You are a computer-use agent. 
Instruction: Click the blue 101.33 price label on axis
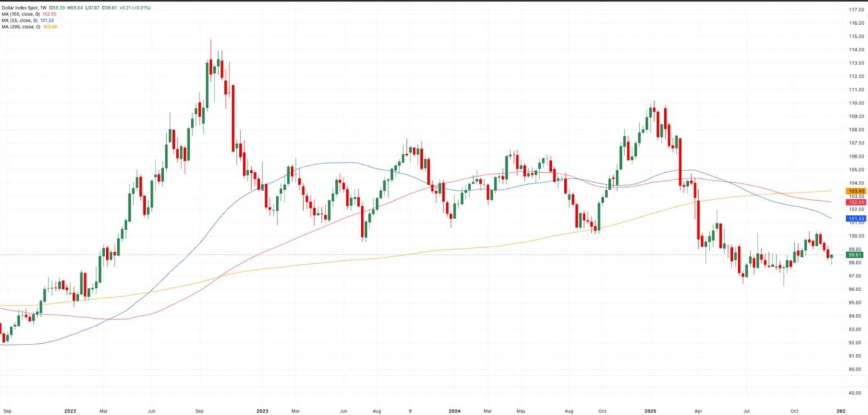(x=856, y=219)
